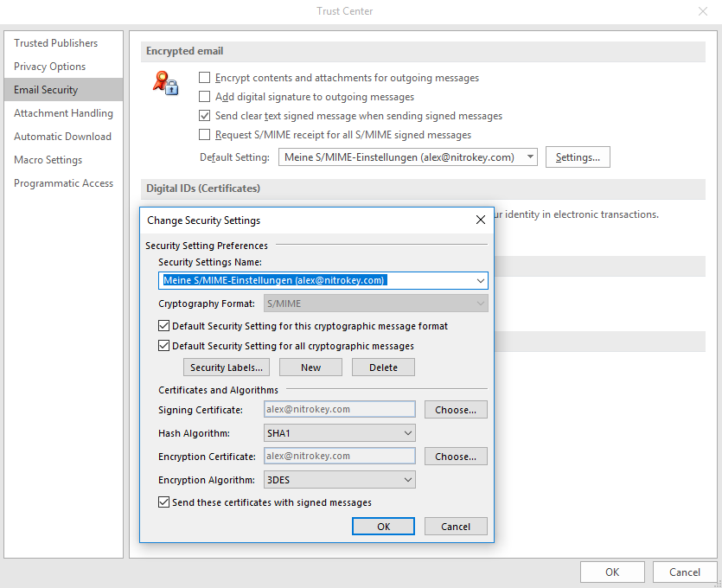Enable Request S/MIME receipt checkbox
The image size is (722, 588).
[x=205, y=135]
